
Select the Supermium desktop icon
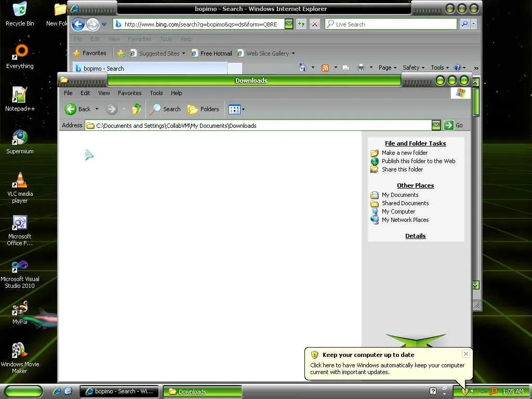(20, 142)
